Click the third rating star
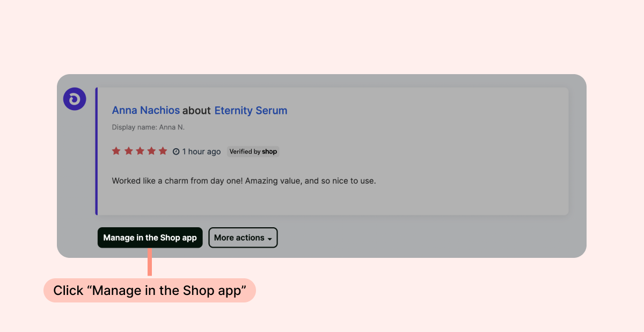Screen dimensions: 644x332 tap(140, 151)
